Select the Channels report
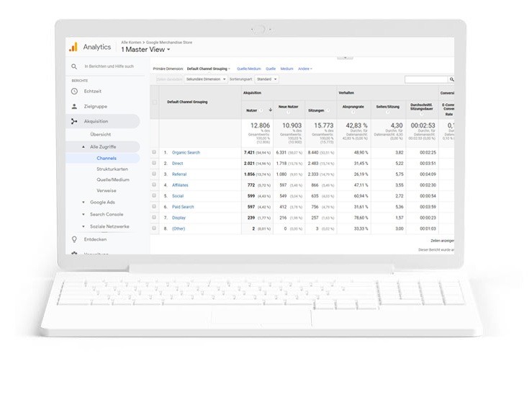 coord(107,159)
